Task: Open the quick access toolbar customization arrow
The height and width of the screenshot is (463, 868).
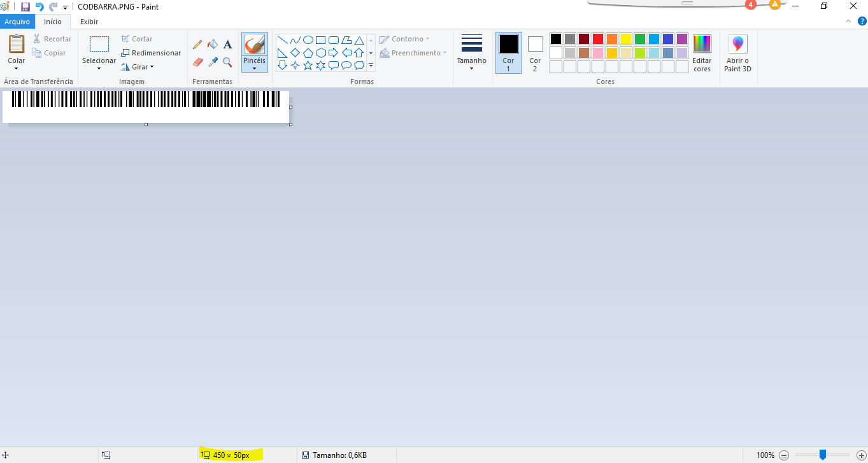Action: pyautogui.click(x=65, y=8)
